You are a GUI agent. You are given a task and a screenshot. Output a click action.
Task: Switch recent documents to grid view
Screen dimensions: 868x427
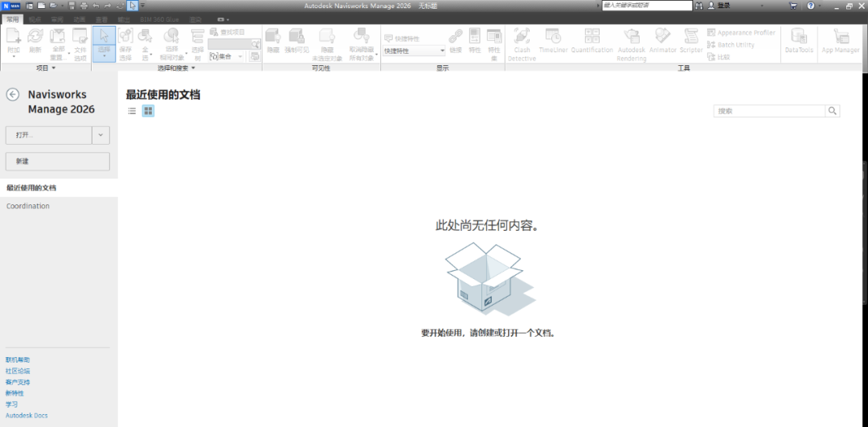pos(148,111)
